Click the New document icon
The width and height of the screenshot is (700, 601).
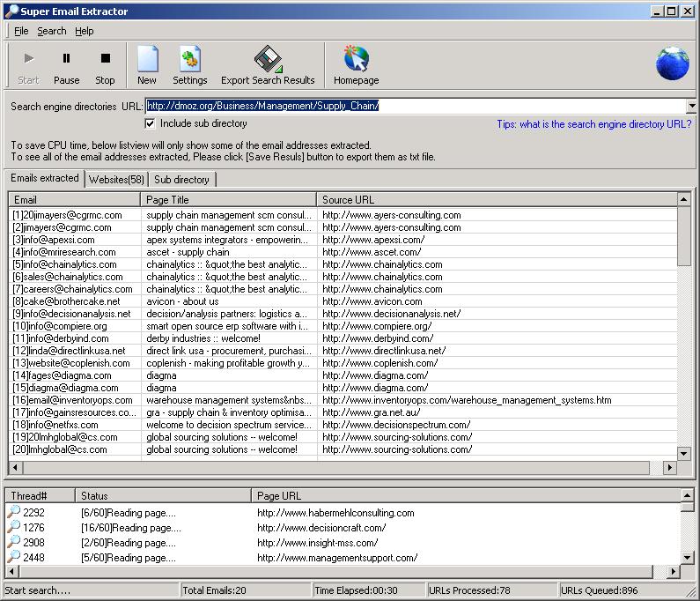[147, 59]
